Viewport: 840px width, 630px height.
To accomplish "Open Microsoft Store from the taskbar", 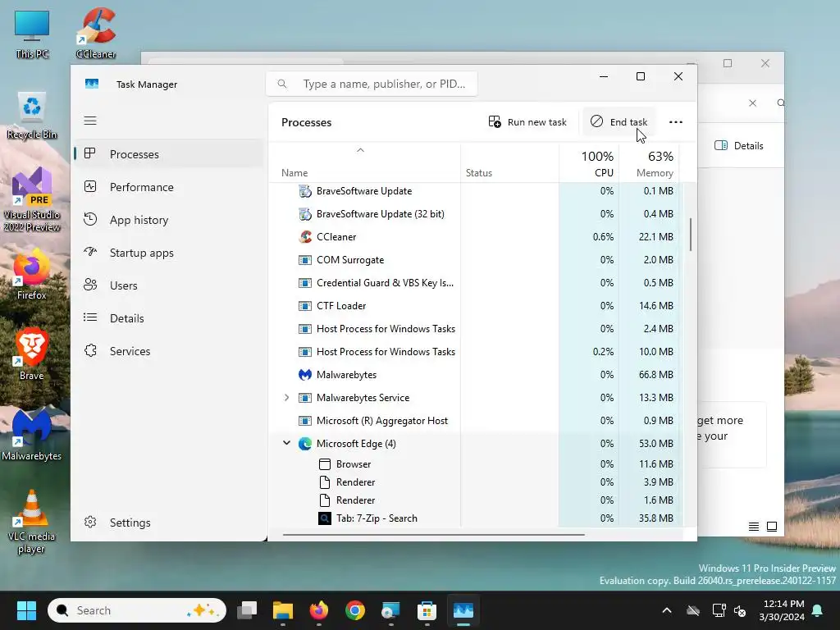I will click(427, 610).
